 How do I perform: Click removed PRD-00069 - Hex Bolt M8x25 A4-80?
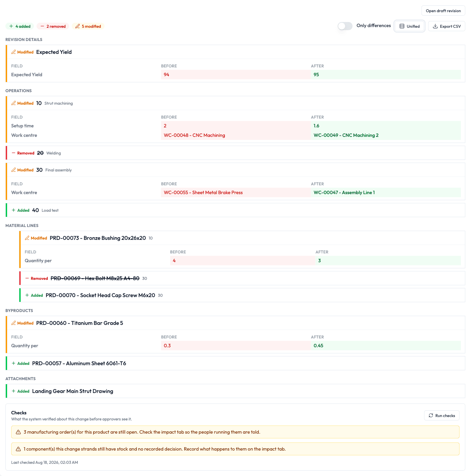95,278
